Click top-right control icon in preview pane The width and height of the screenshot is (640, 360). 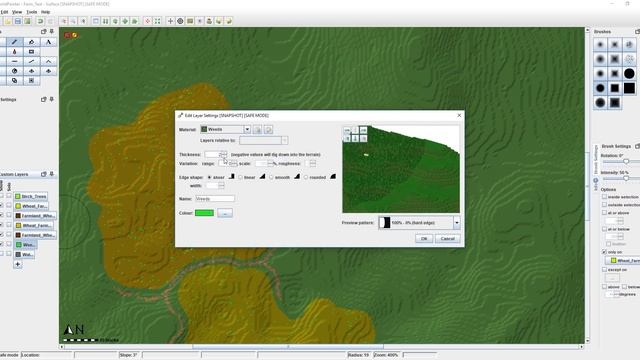click(x=363, y=130)
